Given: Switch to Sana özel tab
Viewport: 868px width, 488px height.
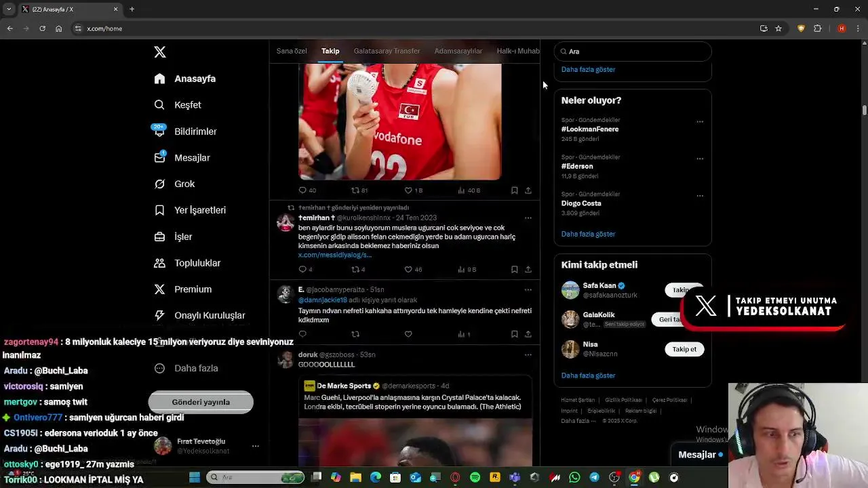Looking at the screenshot, I should (292, 51).
